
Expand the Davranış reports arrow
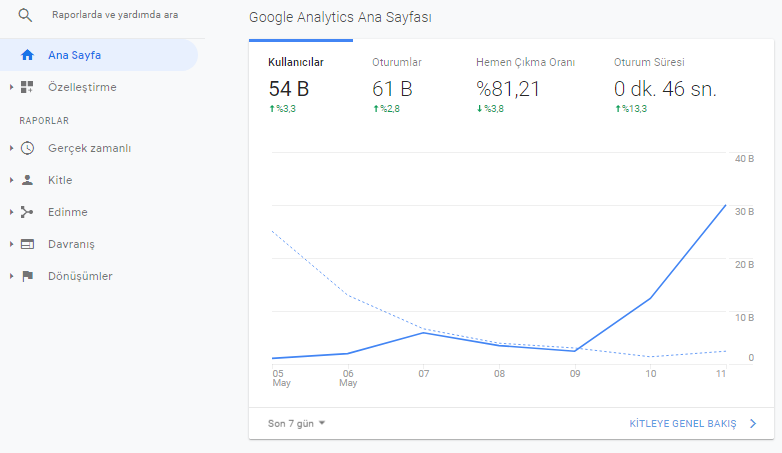[11, 244]
